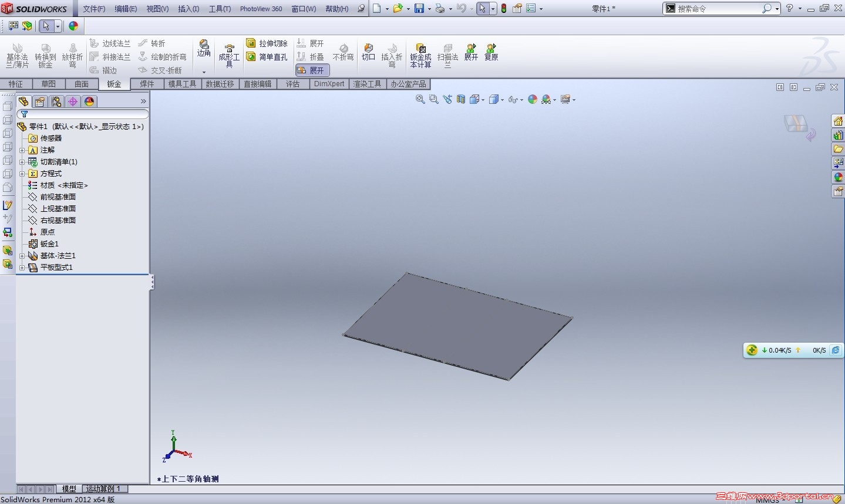This screenshot has width=845, height=504.
Task: Toggle the highlighted 展开 flatten button
Action: (x=312, y=70)
